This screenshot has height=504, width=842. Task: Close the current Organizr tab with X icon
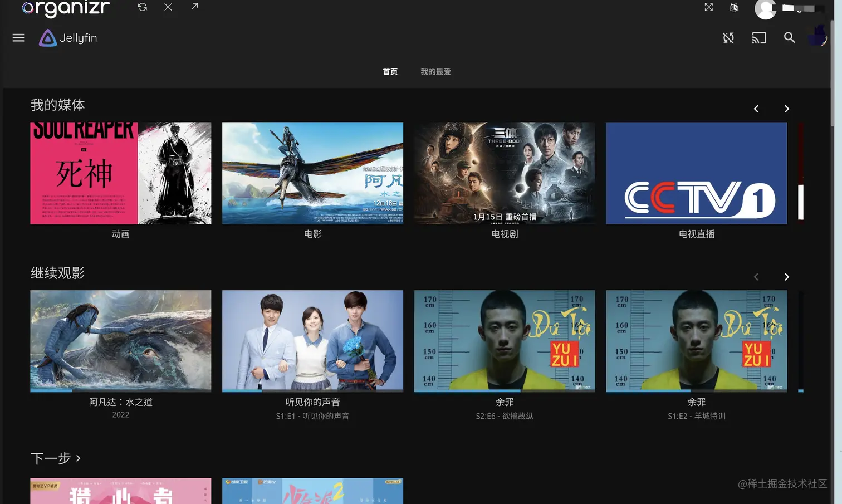pyautogui.click(x=168, y=7)
